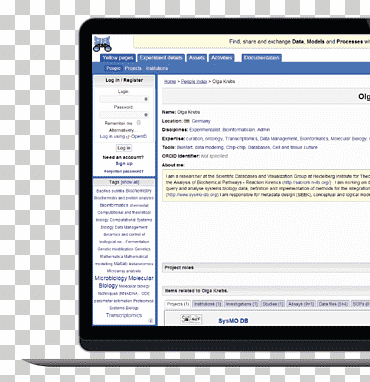The image size is (370, 382).
Task: Click the Home breadcrumb link
Action: tap(170, 82)
